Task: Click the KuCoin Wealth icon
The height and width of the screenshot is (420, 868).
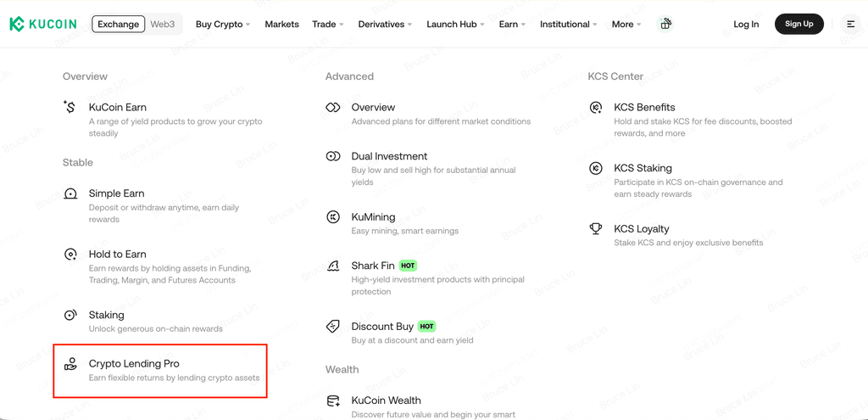Action: click(332, 400)
